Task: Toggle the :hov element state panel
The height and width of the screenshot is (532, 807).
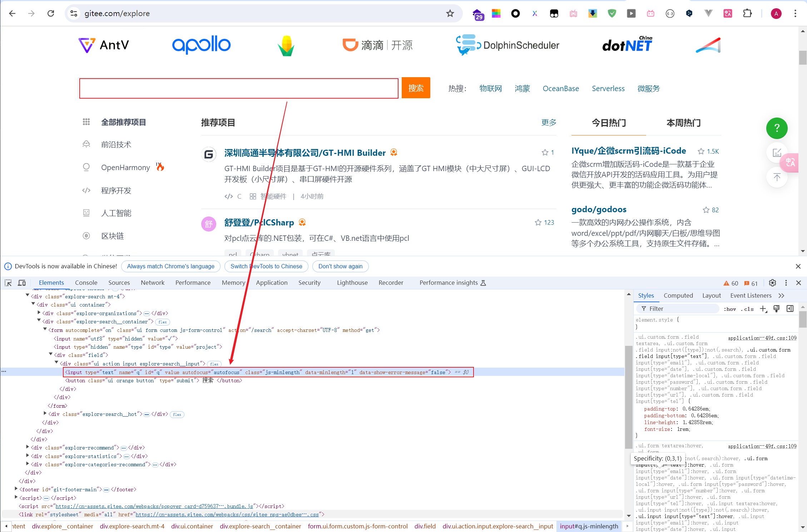Action: coord(730,309)
